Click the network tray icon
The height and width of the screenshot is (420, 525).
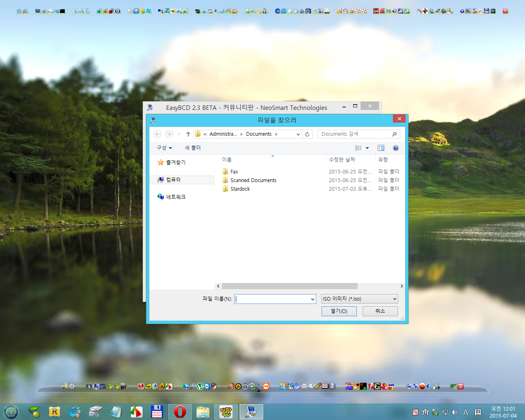[x=445, y=412]
